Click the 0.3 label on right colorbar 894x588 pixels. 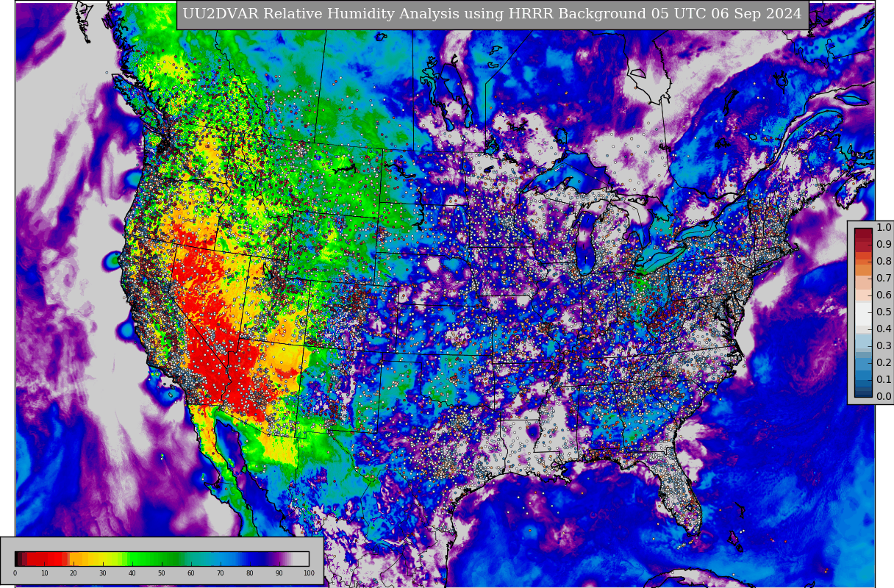pos(884,346)
